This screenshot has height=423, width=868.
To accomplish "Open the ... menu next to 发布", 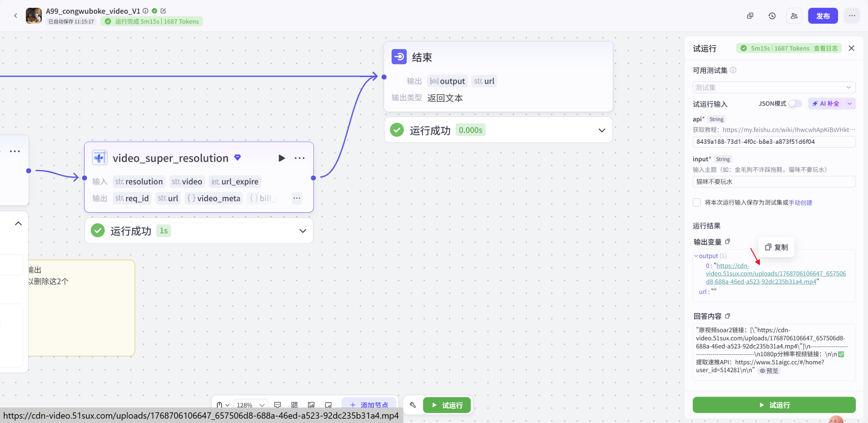I will pos(852,16).
